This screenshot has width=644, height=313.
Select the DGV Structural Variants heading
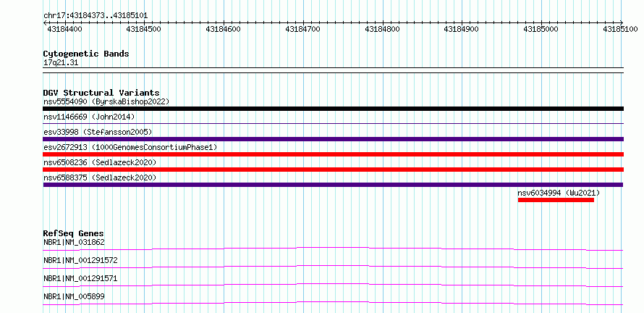click(x=101, y=93)
